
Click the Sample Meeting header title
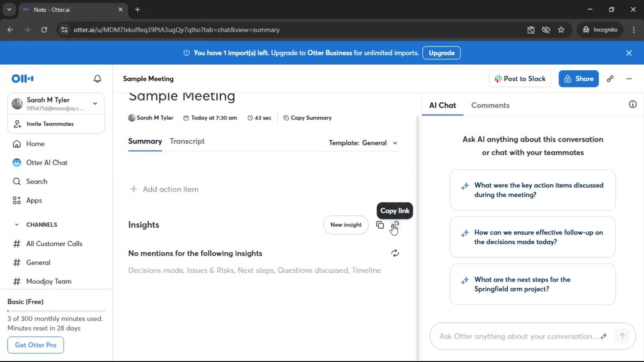point(148,79)
